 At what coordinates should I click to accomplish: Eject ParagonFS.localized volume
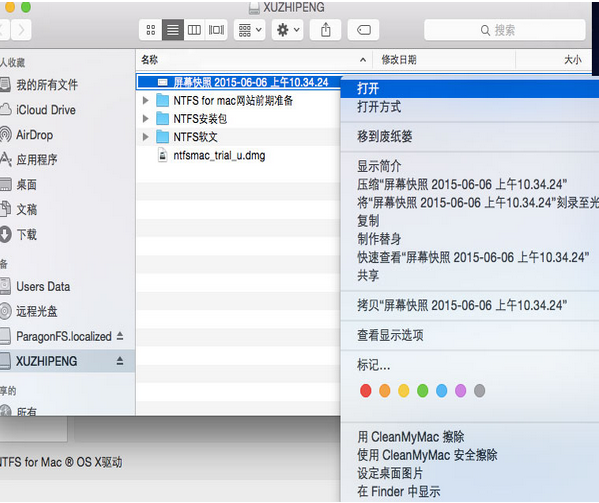pos(120,336)
